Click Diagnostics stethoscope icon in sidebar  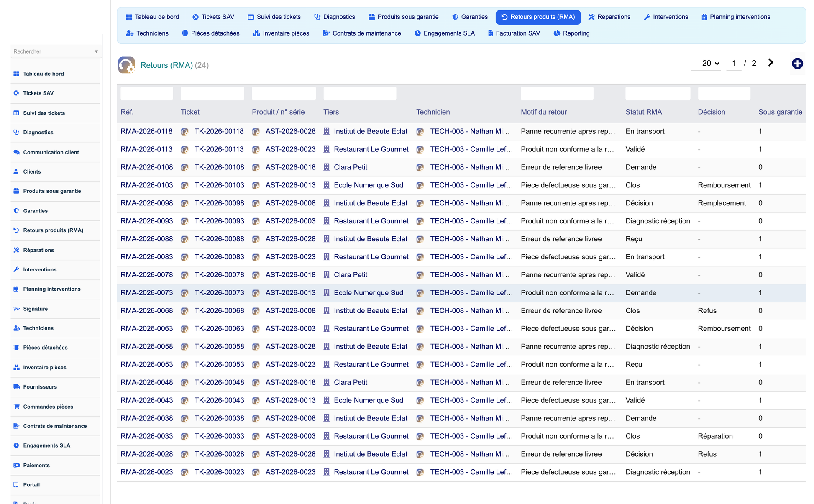pyautogui.click(x=16, y=132)
